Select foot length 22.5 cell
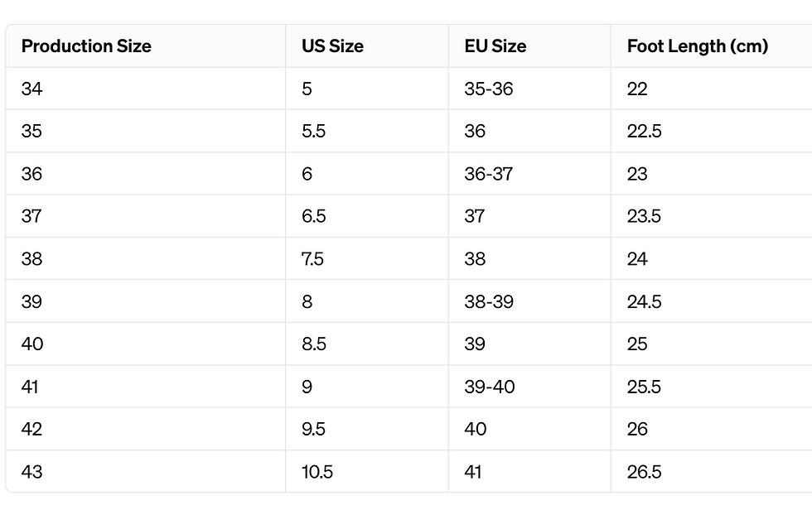This screenshot has width=812, height=529. (712, 131)
